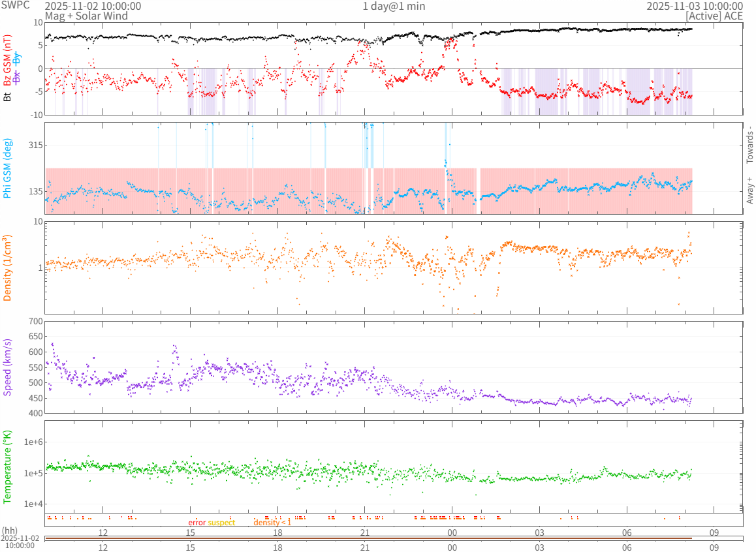
Task: Toggle the Bt series label
Action: [8, 97]
